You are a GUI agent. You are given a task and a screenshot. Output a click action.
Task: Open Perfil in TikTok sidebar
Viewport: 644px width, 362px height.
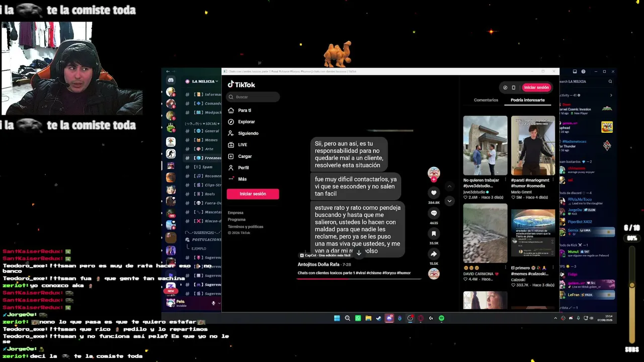pyautogui.click(x=238, y=167)
